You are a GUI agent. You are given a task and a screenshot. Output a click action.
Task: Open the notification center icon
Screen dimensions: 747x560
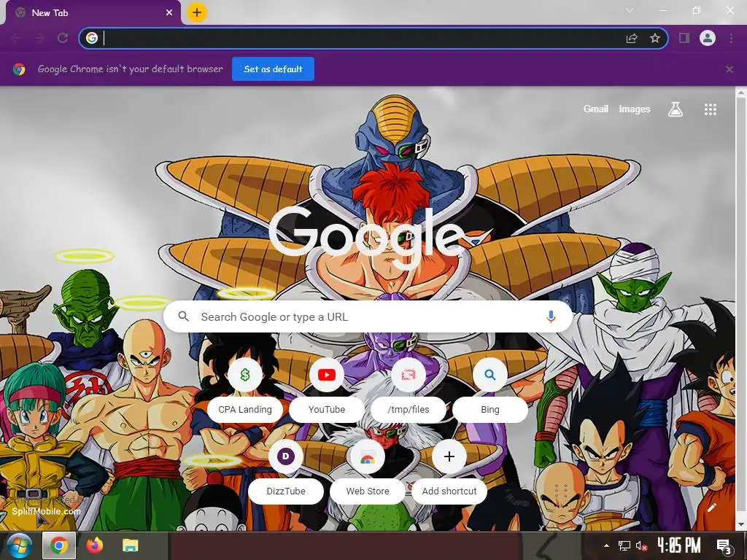pyautogui.click(x=724, y=546)
